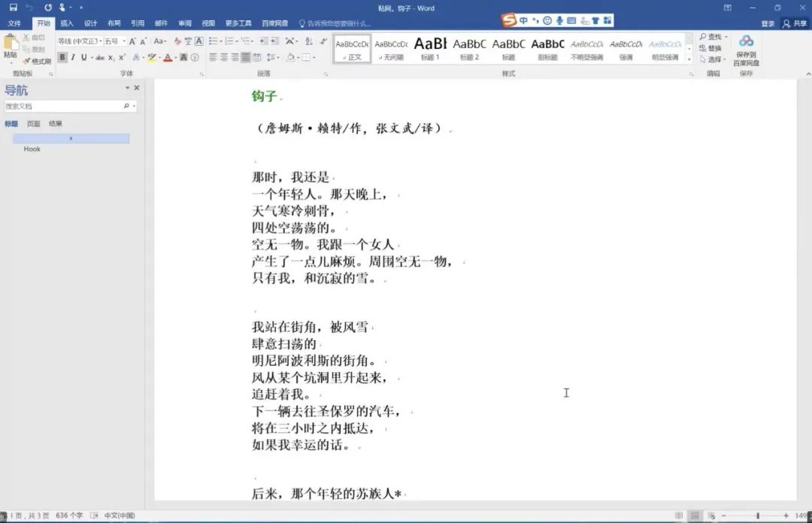Toggle Underline formatting
812x523 pixels.
pos(84,57)
